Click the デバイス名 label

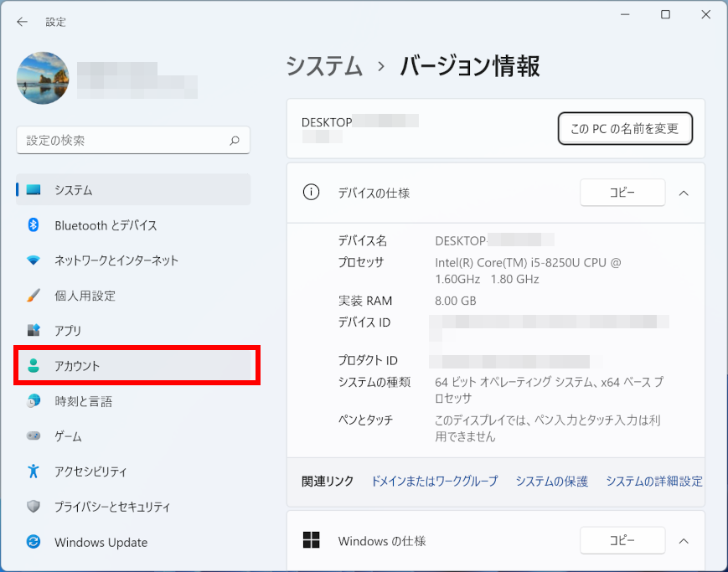click(x=362, y=240)
